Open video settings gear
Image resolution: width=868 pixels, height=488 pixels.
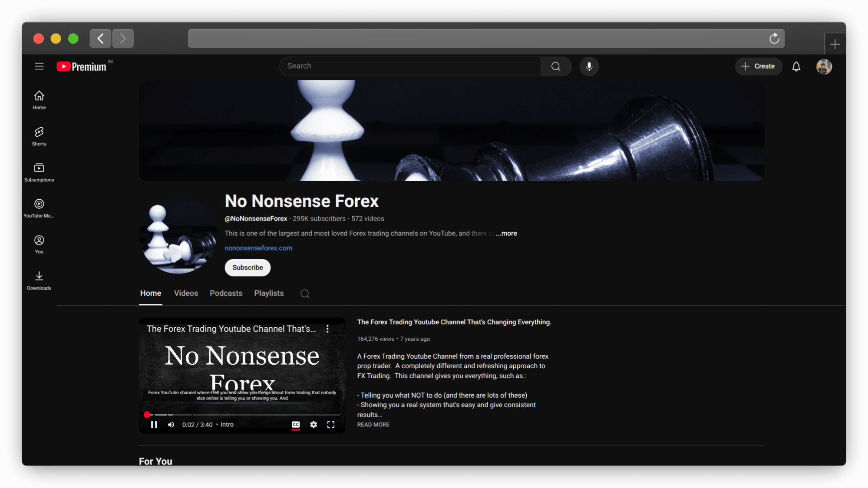tap(314, 425)
